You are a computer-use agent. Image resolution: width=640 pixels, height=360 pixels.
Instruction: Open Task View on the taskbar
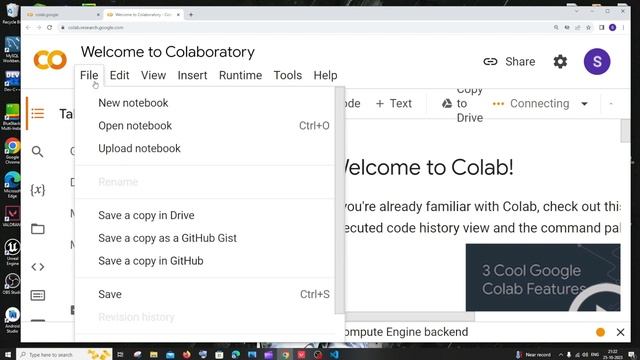[x=120, y=354]
